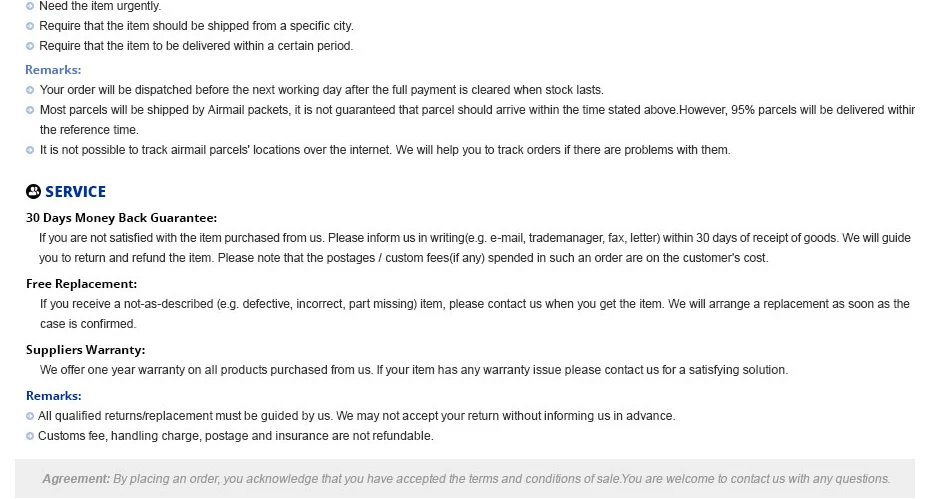Click the gray agreement banner text
This screenshot has height=499, width=949.
pos(466,479)
